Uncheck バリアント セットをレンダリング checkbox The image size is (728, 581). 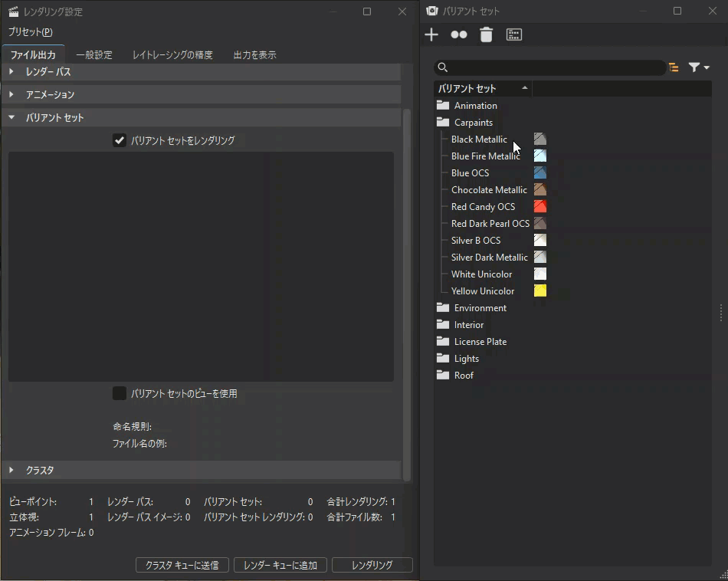(x=120, y=140)
